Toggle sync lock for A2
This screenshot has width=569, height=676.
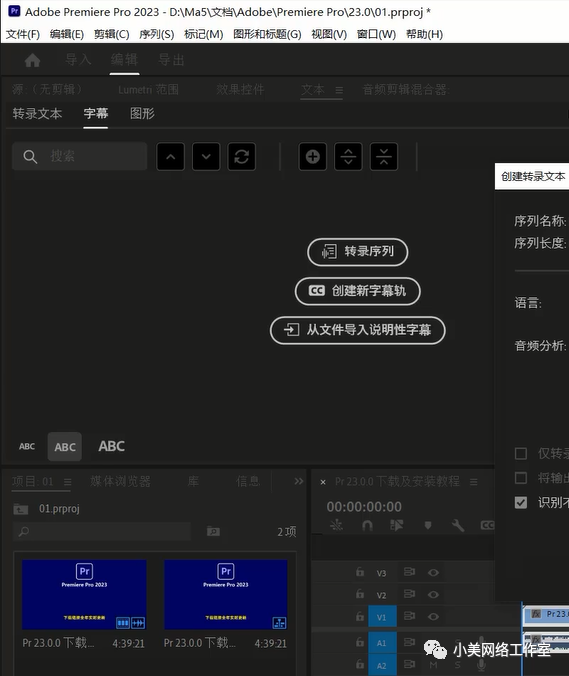pos(409,664)
